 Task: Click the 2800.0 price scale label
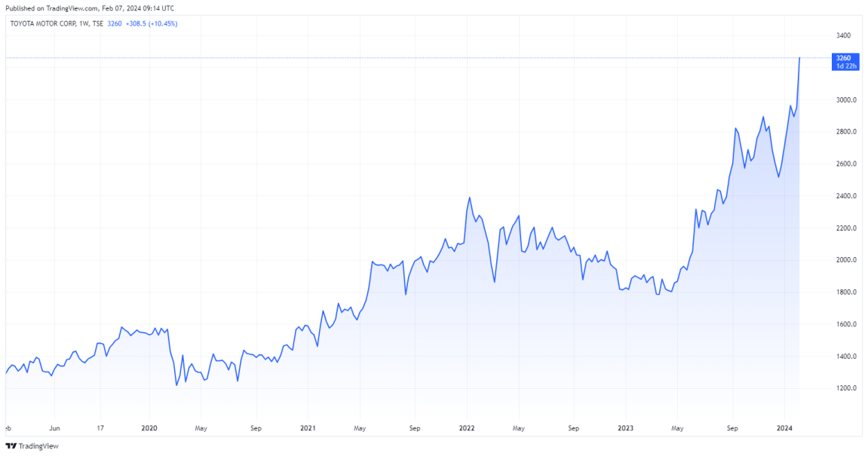(x=845, y=132)
